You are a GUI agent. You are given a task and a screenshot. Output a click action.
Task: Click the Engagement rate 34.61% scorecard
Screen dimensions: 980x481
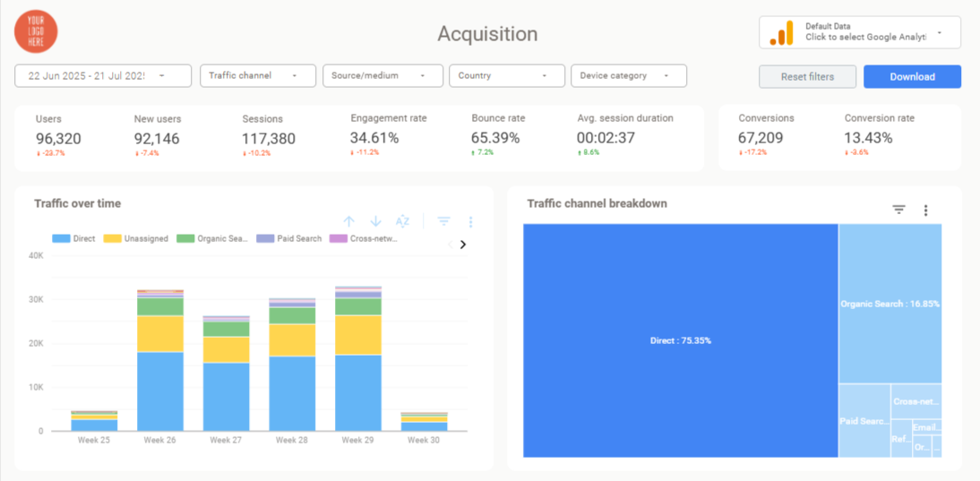[x=389, y=135]
